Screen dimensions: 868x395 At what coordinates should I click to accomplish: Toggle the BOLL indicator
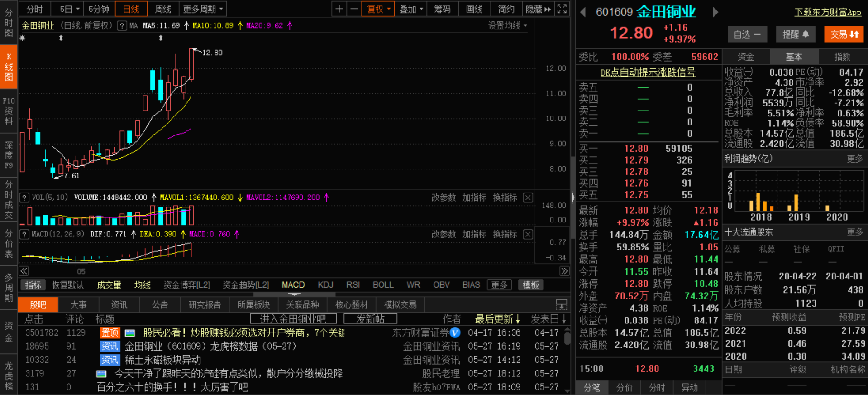pyautogui.click(x=383, y=285)
